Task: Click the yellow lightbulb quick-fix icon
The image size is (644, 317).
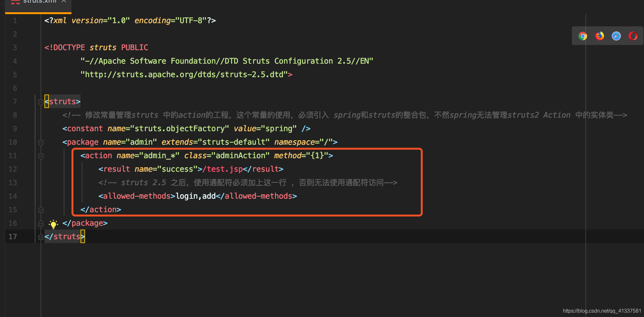Action: pos(53,224)
